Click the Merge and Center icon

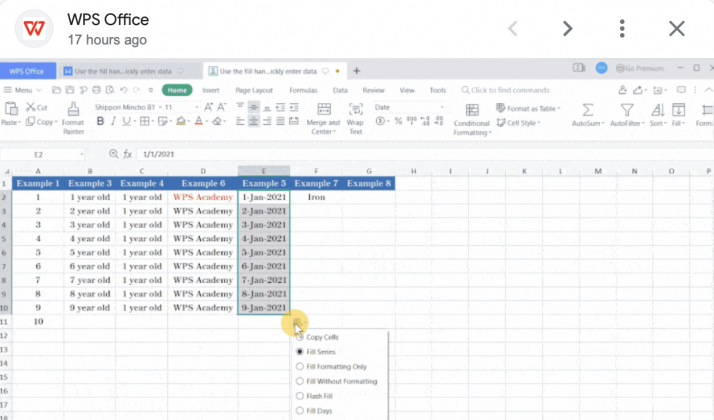(x=323, y=110)
